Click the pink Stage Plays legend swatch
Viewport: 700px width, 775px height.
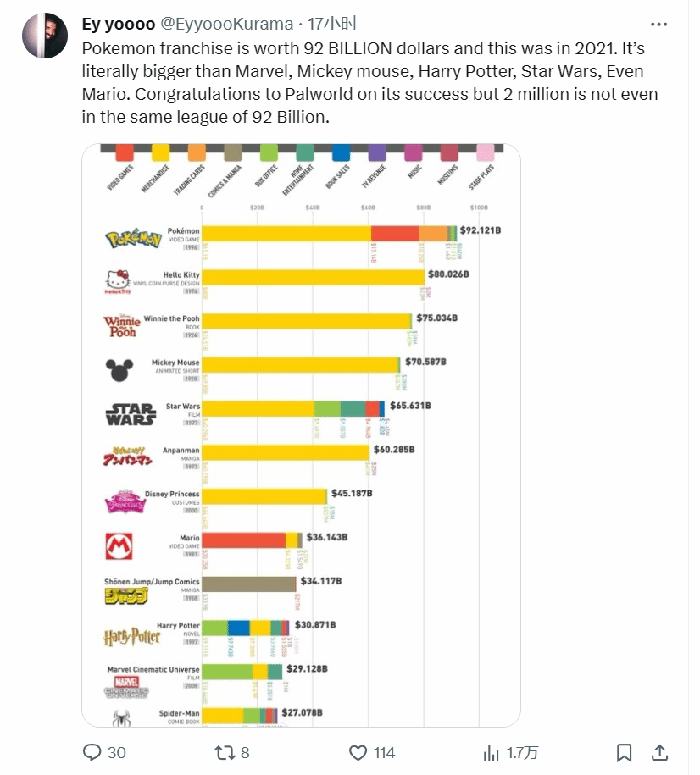click(486, 152)
